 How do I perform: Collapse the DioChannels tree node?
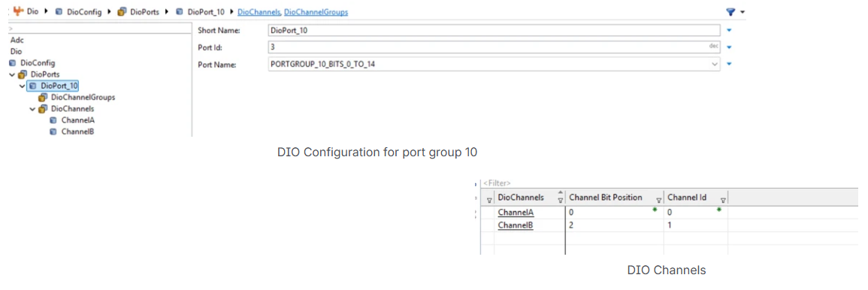32,109
